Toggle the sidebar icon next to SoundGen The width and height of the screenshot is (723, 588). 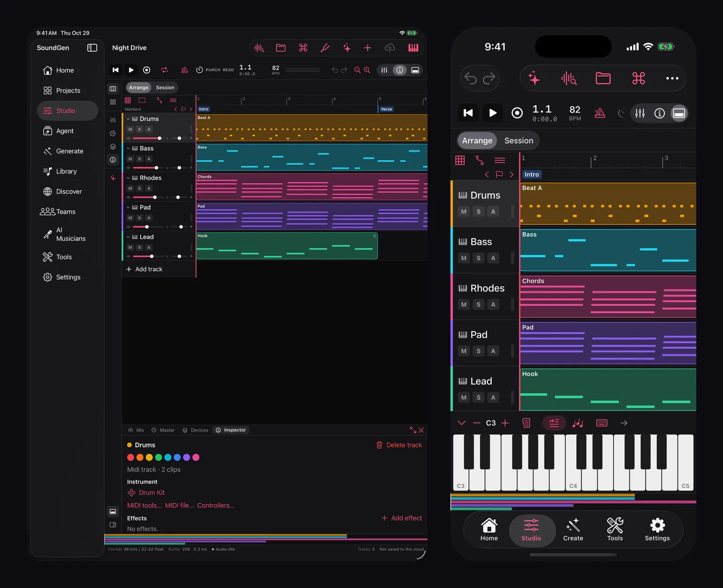click(x=92, y=48)
